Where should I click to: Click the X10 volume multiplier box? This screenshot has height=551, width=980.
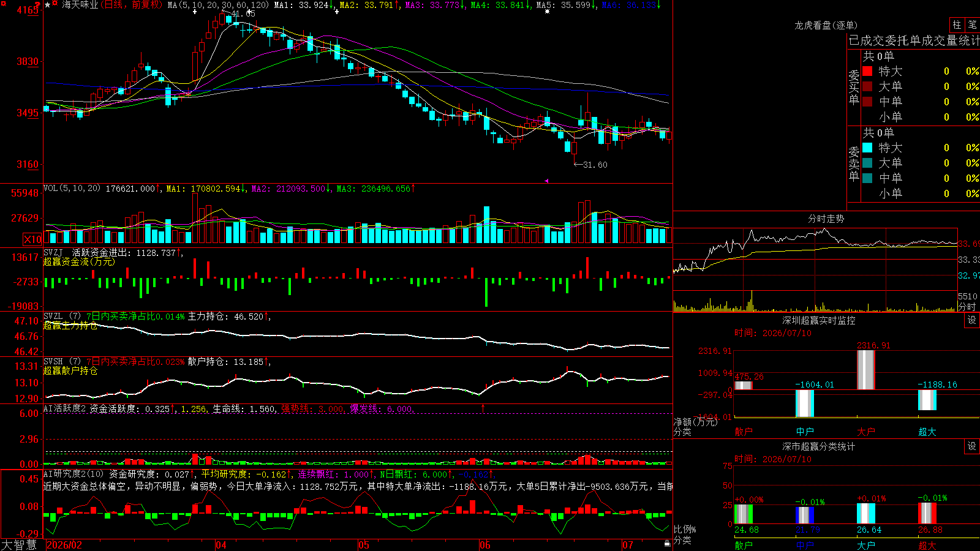(32, 239)
